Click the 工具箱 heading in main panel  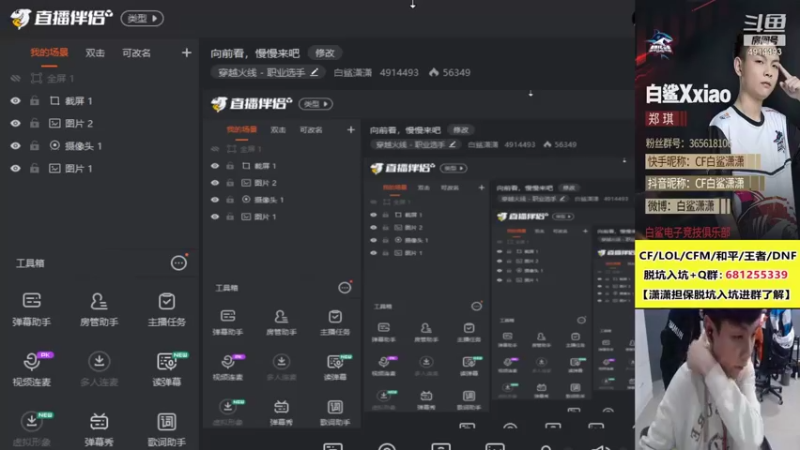tap(30, 263)
